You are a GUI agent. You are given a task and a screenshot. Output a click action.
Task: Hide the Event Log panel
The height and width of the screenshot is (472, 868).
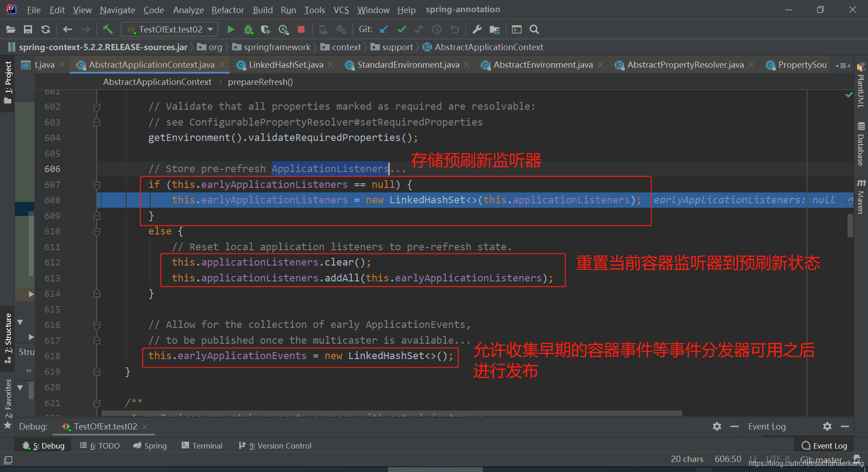pos(845,426)
